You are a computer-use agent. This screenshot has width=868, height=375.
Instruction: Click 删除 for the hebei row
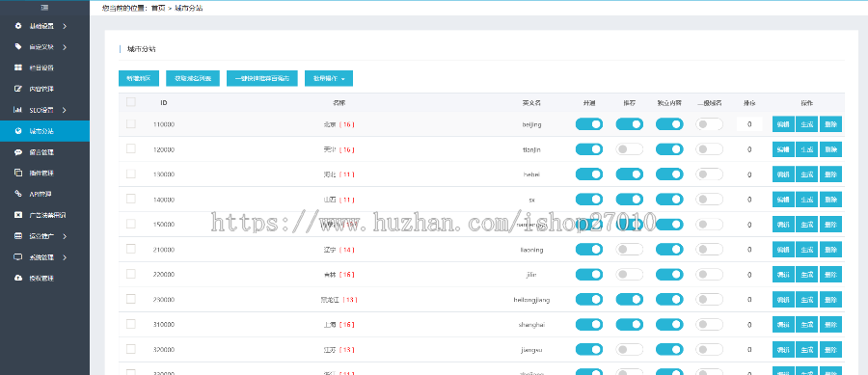coord(830,174)
